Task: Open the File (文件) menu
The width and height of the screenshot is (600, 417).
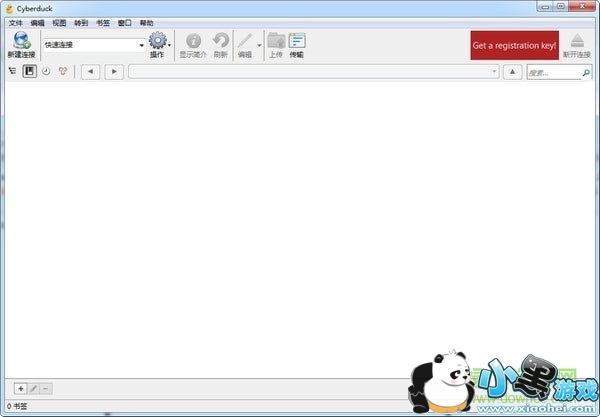Action: click(x=16, y=23)
